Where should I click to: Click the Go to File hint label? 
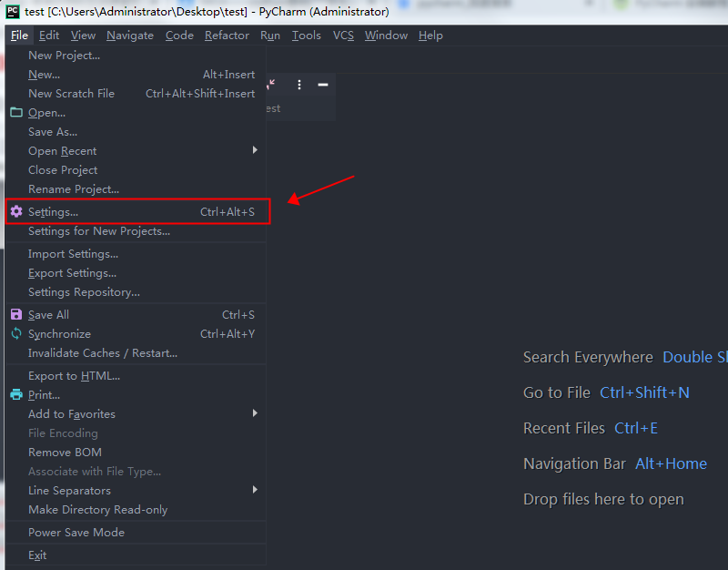[557, 392]
